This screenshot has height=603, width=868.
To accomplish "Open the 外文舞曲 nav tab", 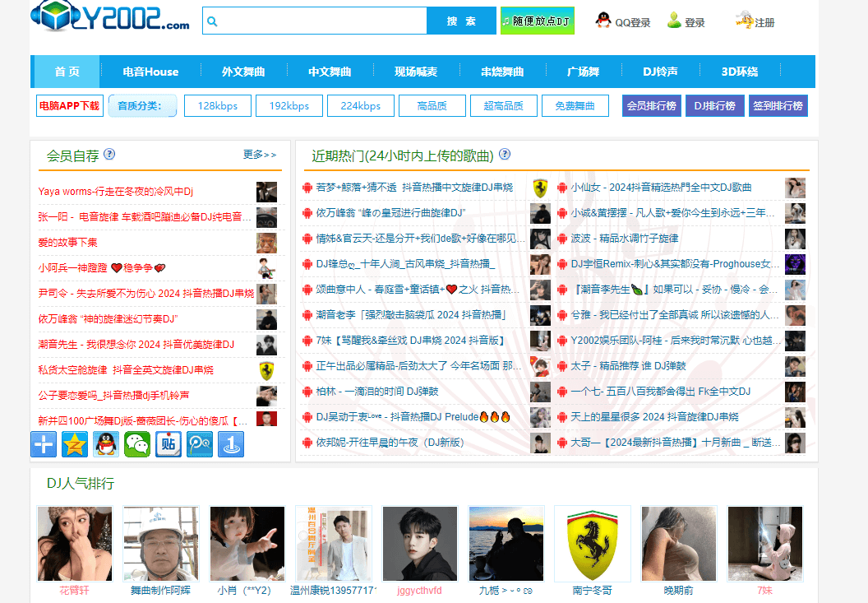I will [243, 72].
